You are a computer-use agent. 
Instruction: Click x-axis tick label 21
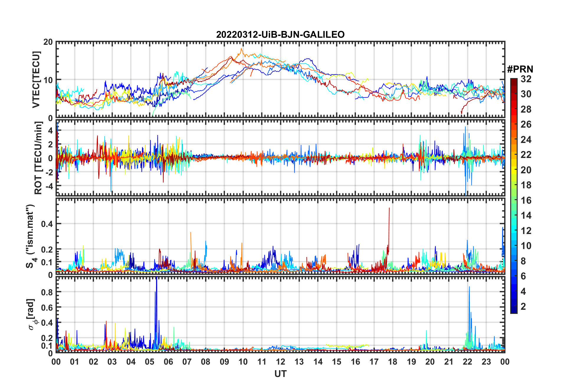pos(449,362)
